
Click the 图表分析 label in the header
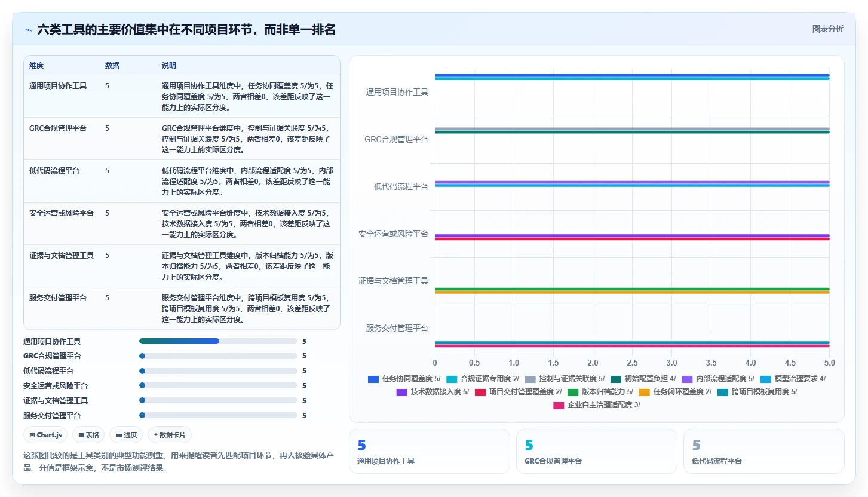(x=827, y=29)
